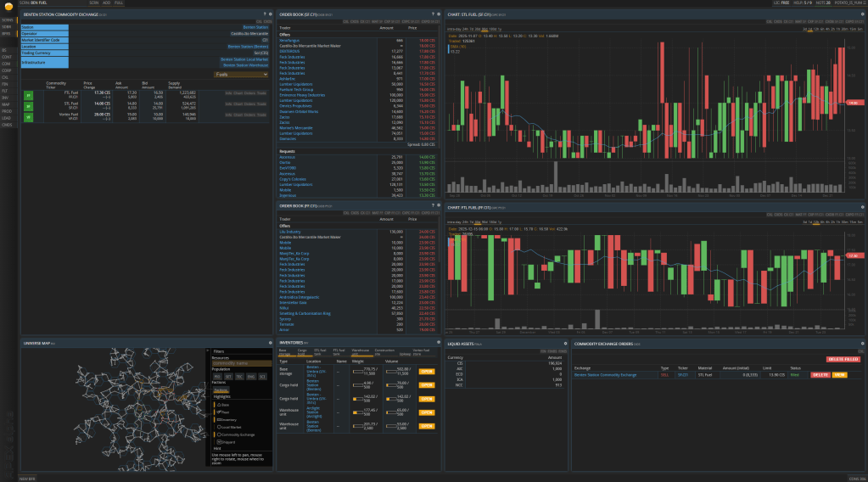Click gear icon on STL Fuel chart panel
Image resolution: width=868 pixels, height=482 pixels.
pyautogui.click(x=862, y=14)
